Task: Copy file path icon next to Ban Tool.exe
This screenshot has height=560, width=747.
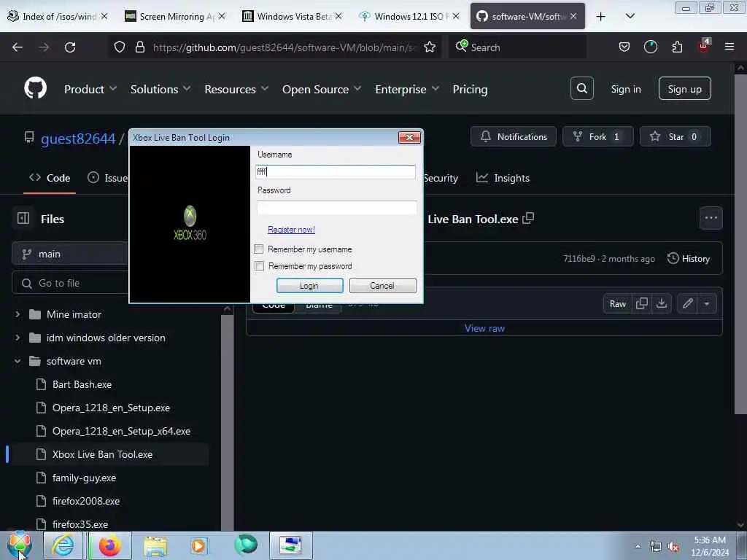Action: pyautogui.click(x=528, y=218)
